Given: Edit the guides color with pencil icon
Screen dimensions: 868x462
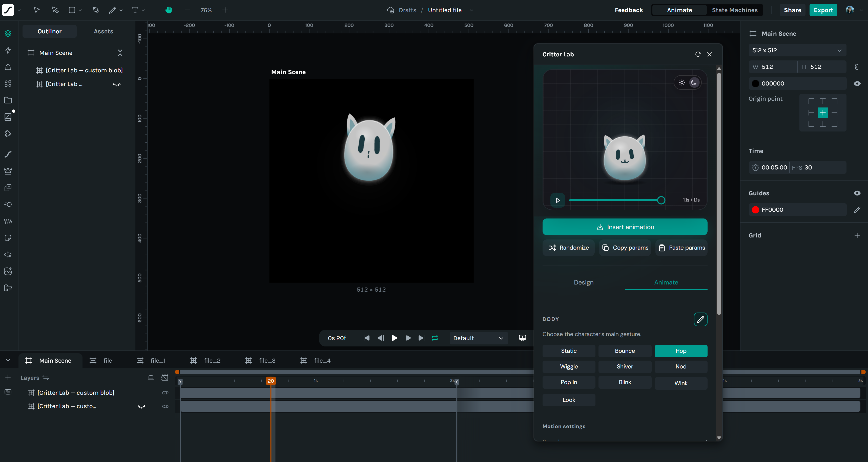Looking at the screenshot, I should click(857, 210).
